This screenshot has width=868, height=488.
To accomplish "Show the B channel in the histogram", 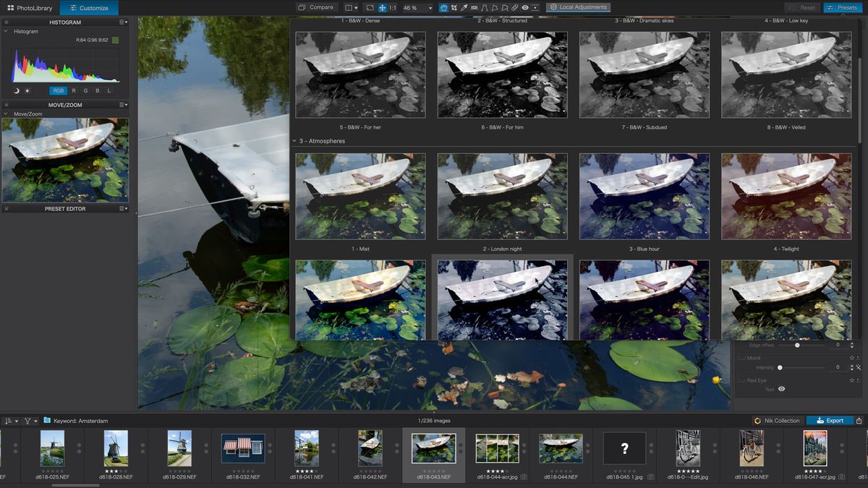I will (97, 90).
